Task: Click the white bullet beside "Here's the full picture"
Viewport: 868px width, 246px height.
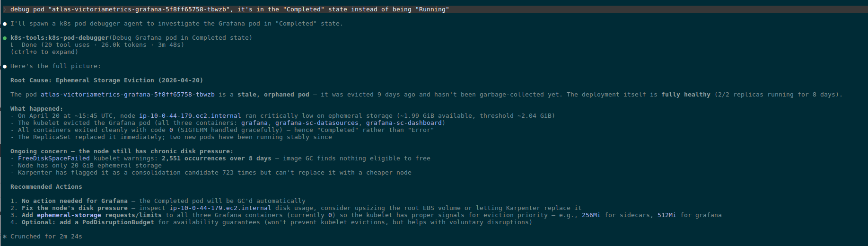Action: click(5, 66)
